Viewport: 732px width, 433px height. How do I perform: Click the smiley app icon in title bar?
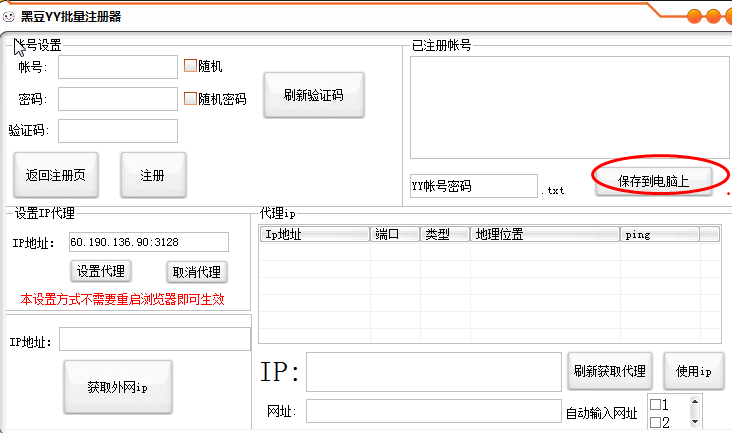[x=8, y=17]
